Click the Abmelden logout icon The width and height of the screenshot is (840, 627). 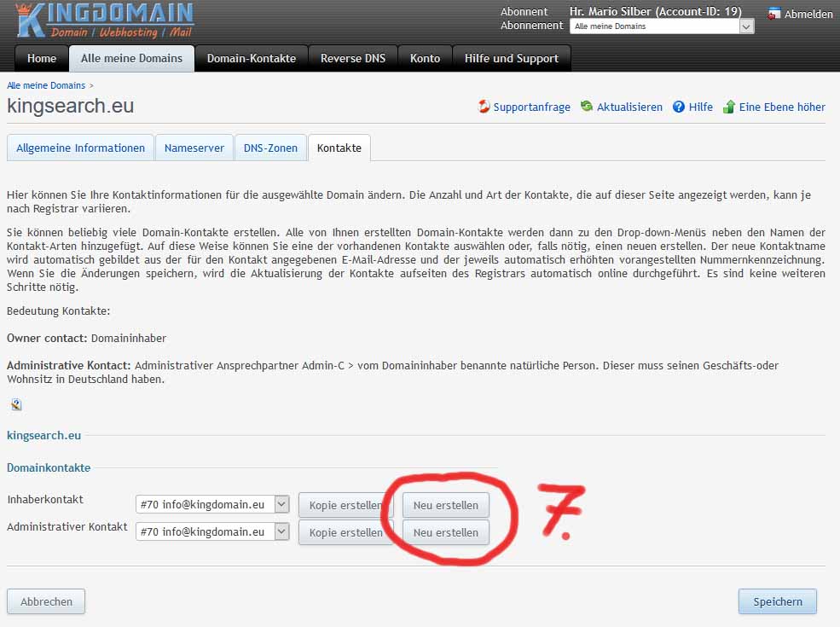774,14
